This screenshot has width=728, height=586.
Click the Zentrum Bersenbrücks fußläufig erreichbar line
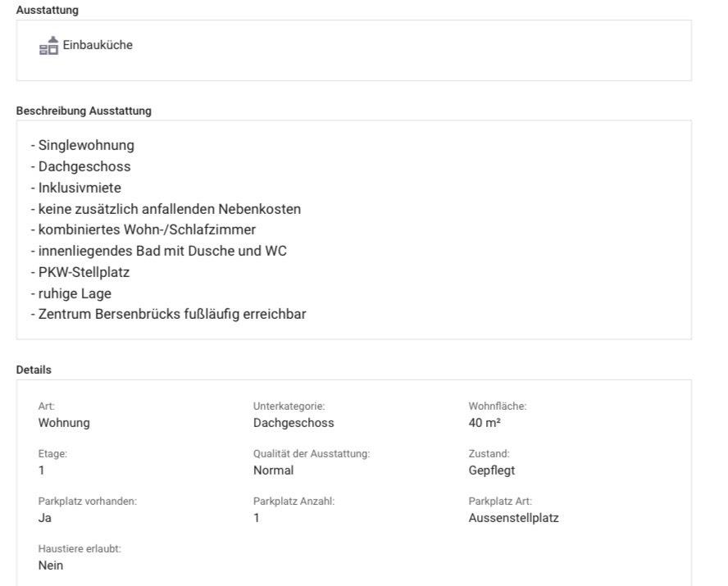pyautogui.click(x=169, y=314)
